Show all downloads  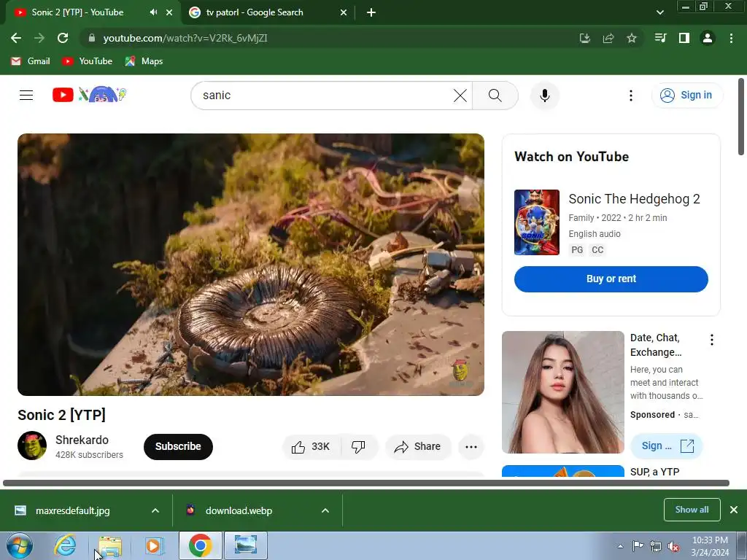(692, 510)
